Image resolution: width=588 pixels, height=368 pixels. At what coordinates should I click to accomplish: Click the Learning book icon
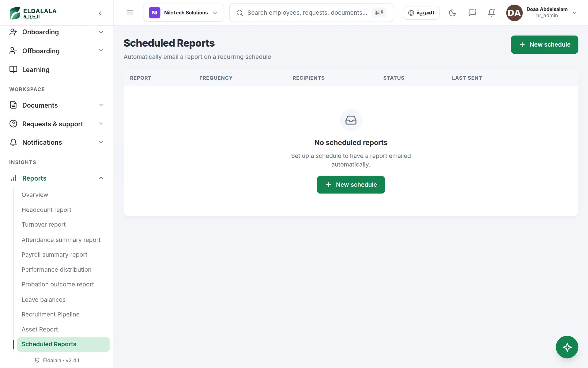point(13,70)
